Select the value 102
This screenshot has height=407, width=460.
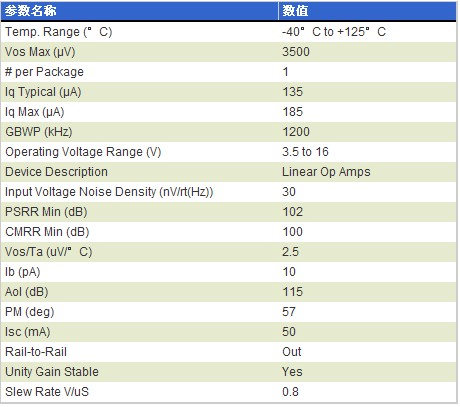point(292,212)
